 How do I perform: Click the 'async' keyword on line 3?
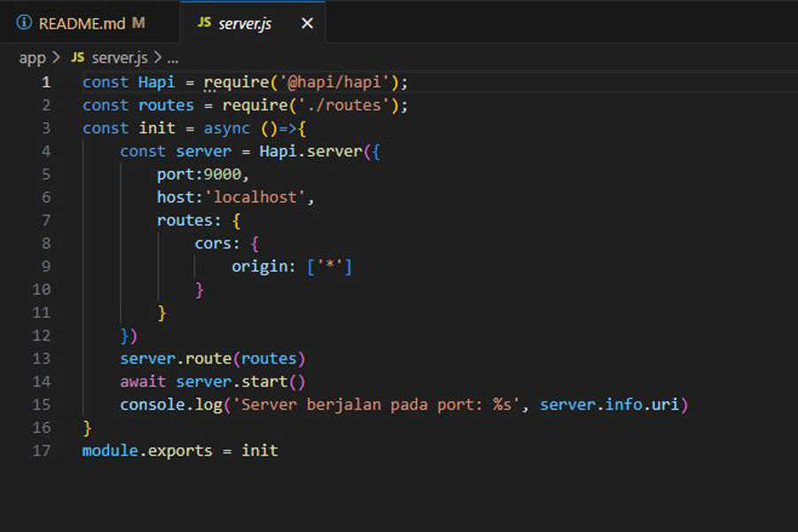click(226, 129)
